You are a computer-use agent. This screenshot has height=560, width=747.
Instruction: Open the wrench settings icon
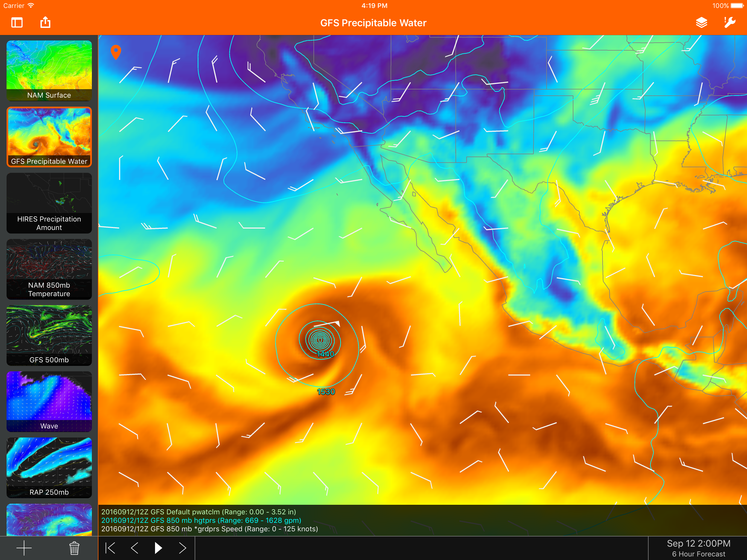point(730,23)
